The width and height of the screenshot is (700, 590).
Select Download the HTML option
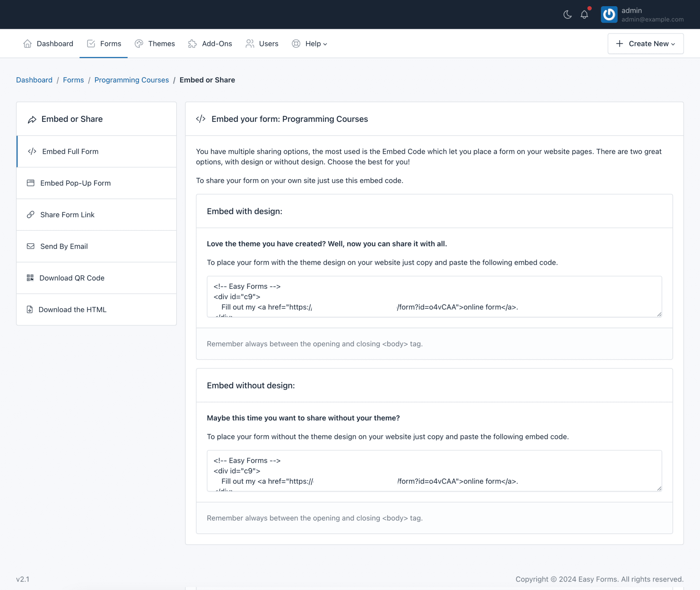(72, 310)
